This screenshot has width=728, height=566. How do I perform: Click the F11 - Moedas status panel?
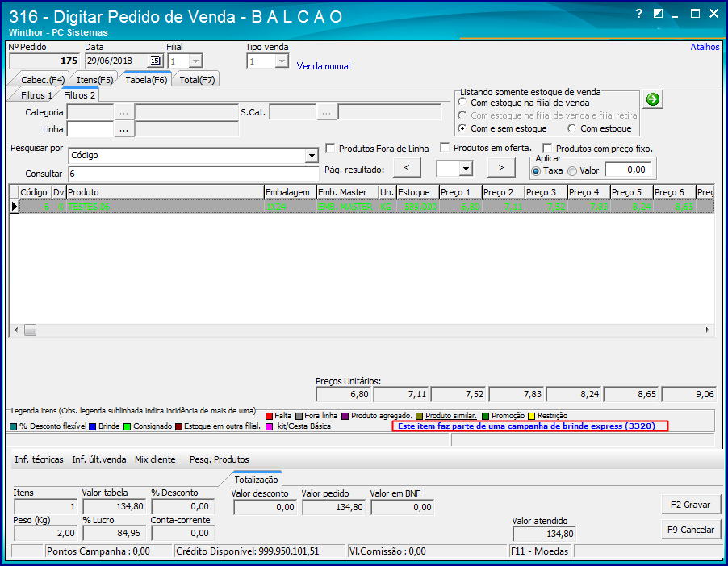click(542, 551)
